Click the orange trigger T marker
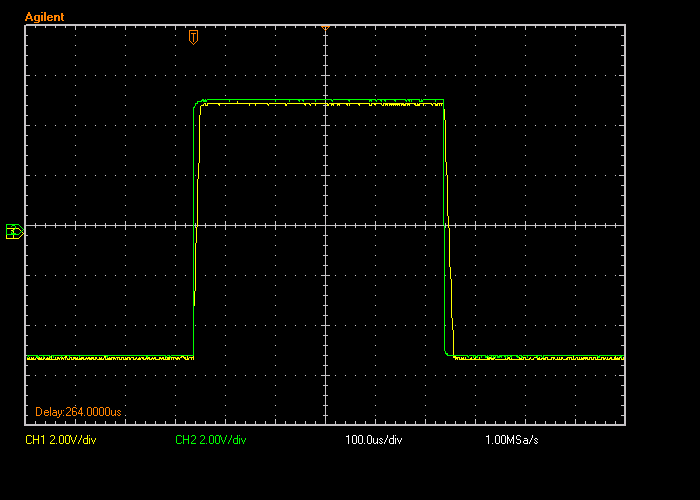This screenshot has width=700, height=500. (193, 37)
